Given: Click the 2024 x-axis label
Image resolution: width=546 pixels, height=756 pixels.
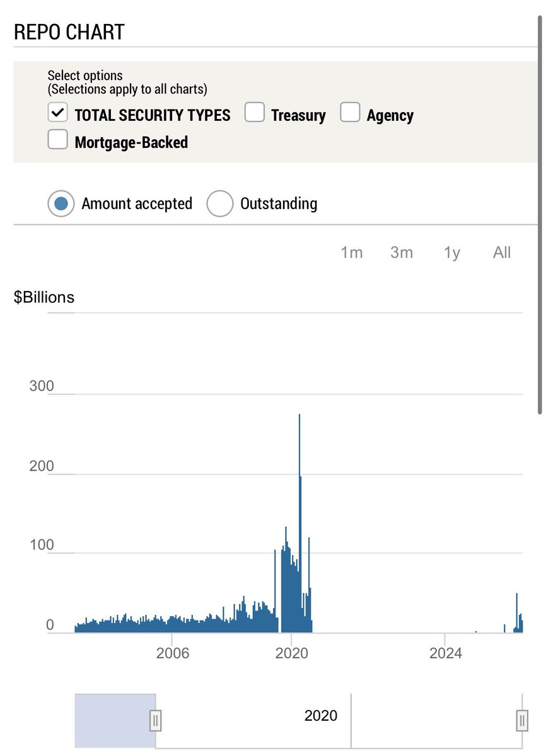Looking at the screenshot, I should [x=446, y=654].
